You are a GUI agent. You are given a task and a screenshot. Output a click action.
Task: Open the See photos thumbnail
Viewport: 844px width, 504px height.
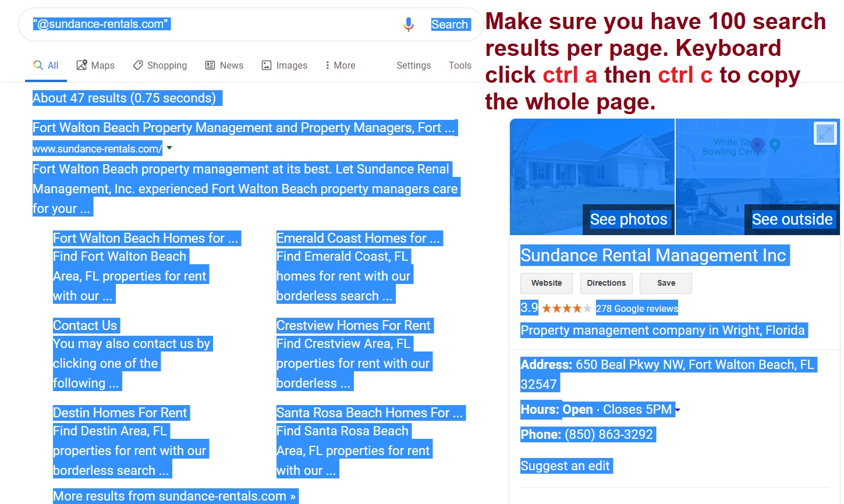point(593,177)
